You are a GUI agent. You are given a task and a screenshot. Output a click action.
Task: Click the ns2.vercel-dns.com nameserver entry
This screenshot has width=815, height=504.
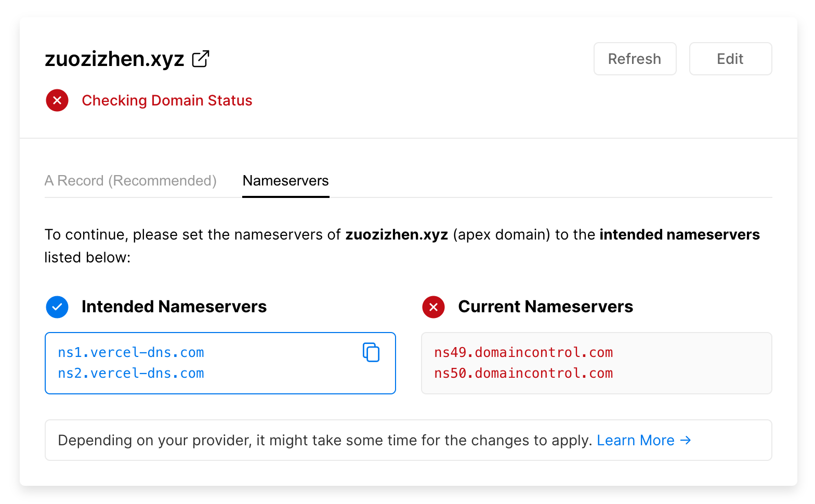(131, 373)
